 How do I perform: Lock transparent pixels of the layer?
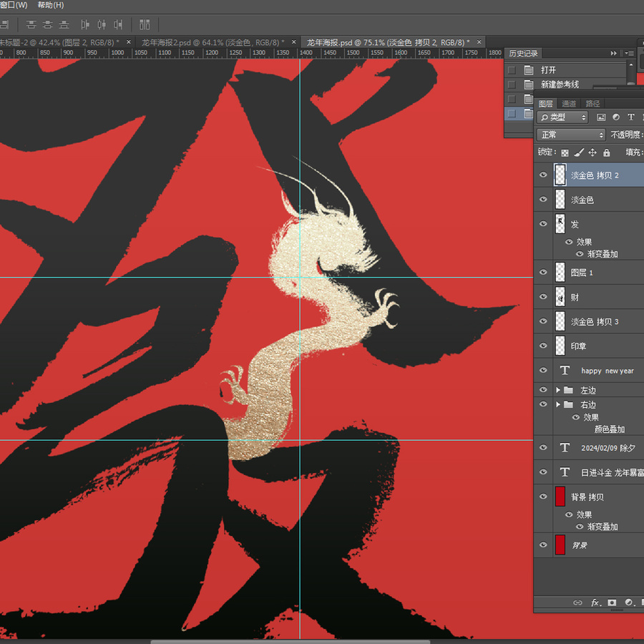pyautogui.click(x=565, y=153)
